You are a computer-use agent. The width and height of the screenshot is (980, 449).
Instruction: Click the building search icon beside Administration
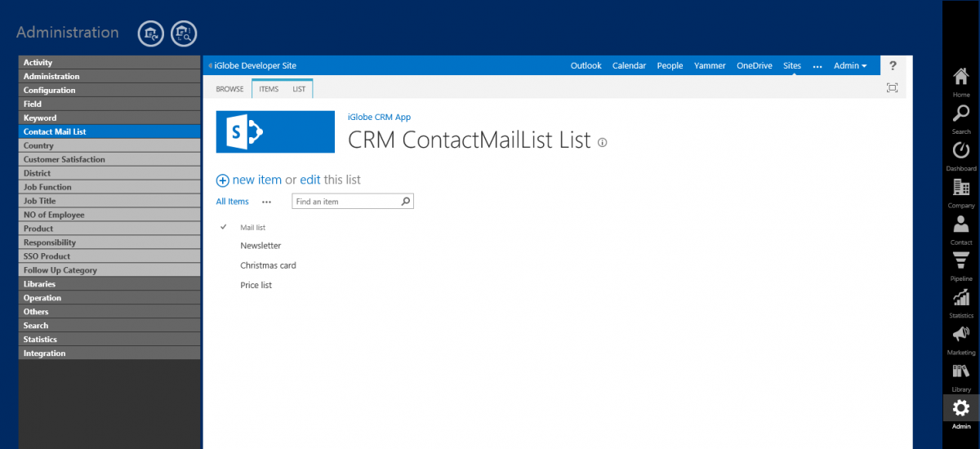(184, 33)
